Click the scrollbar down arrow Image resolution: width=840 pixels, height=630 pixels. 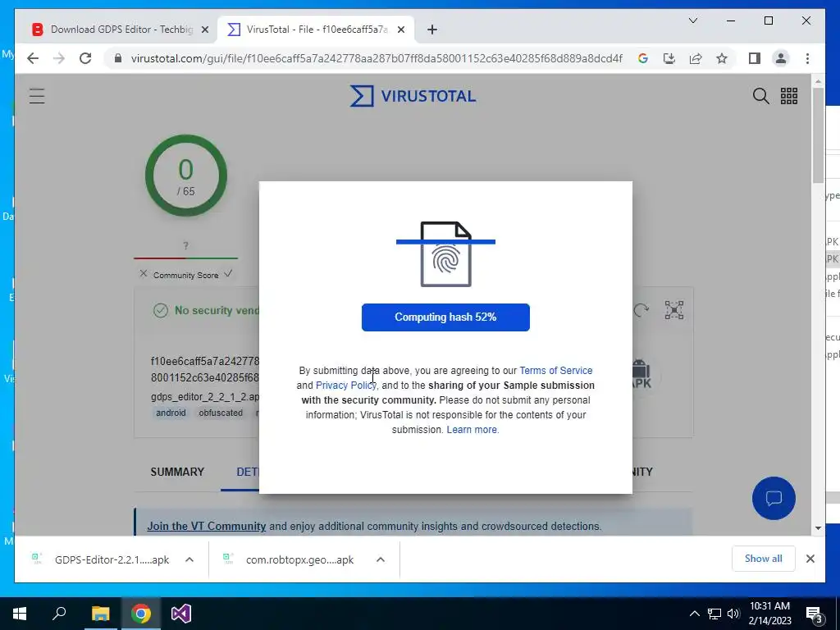tap(818, 528)
